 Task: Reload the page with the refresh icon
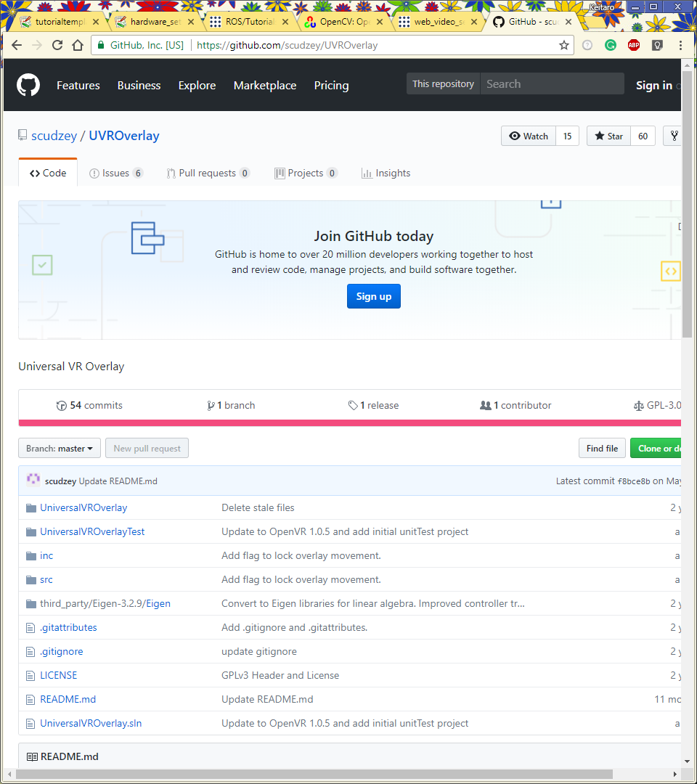point(57,45)
